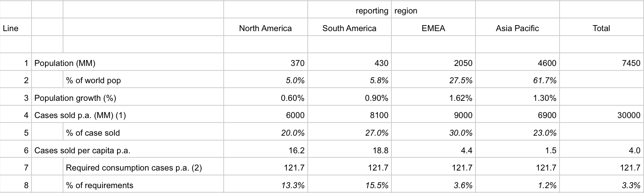This screenshot has height=193, width=644.
Task: Click the '% of case sold' label
Action: (93, 133)
